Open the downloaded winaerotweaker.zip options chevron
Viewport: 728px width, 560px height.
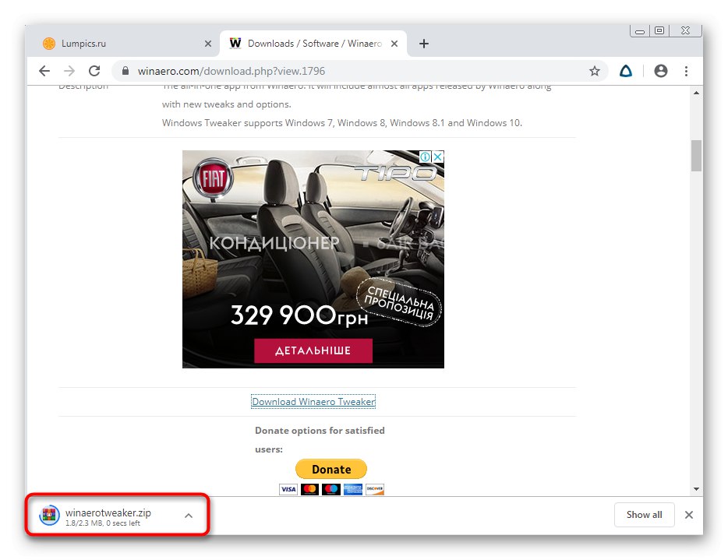click(x=188, y=515)
